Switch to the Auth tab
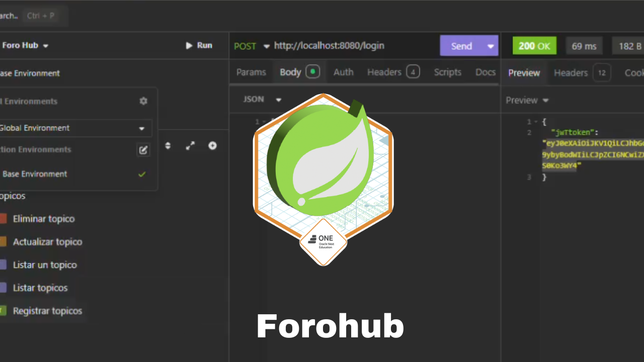Image resolution: width=644 pixels, height=362 pixels. pos(343,72)
